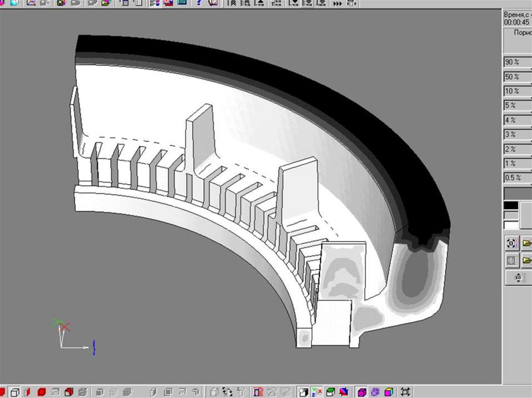Click the yellow and magenta cube icon

pyautogui.click(x=389, y=392)
